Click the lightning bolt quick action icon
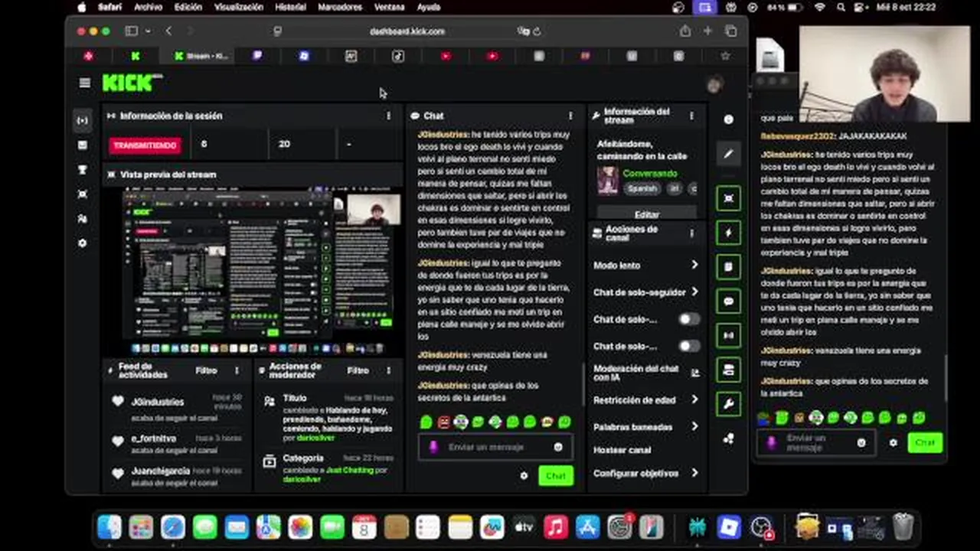 (x=728, y=233)
